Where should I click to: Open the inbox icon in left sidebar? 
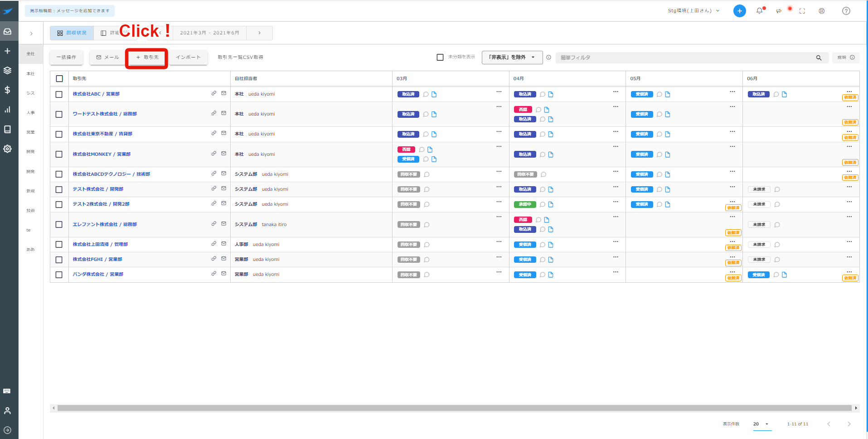pyautogui.click(x=7, y=31)
